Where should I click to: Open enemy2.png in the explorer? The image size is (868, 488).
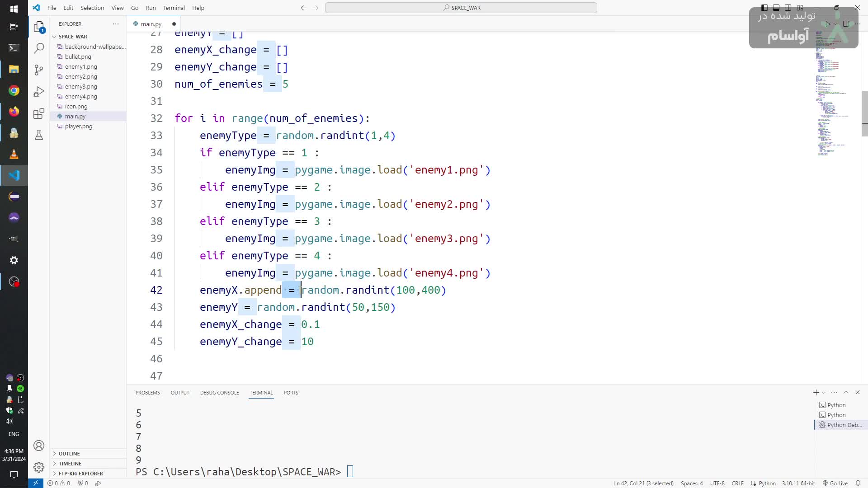[80, 76]
